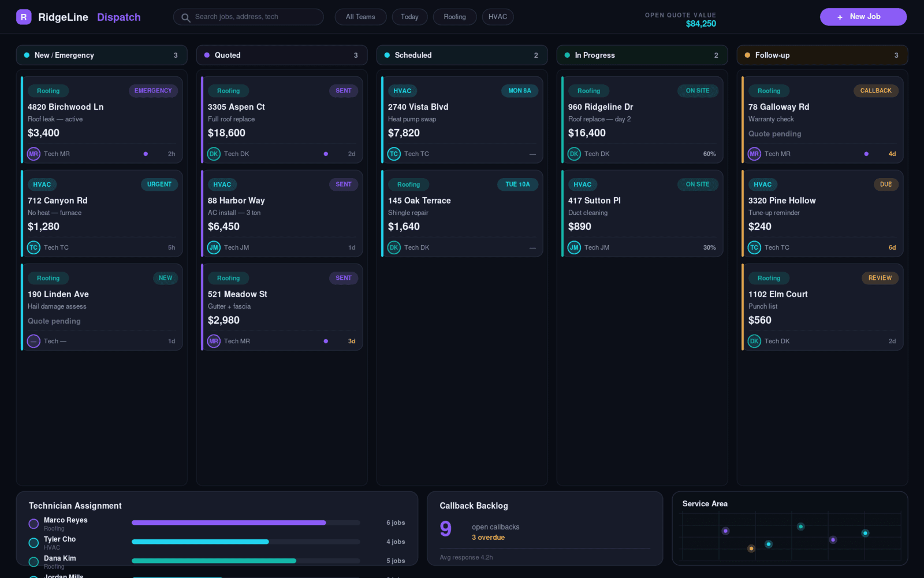Filter by HVAC tab
The height and width of the screenshot is (578, 924).
pyautogui.click(x=497, y=17)
